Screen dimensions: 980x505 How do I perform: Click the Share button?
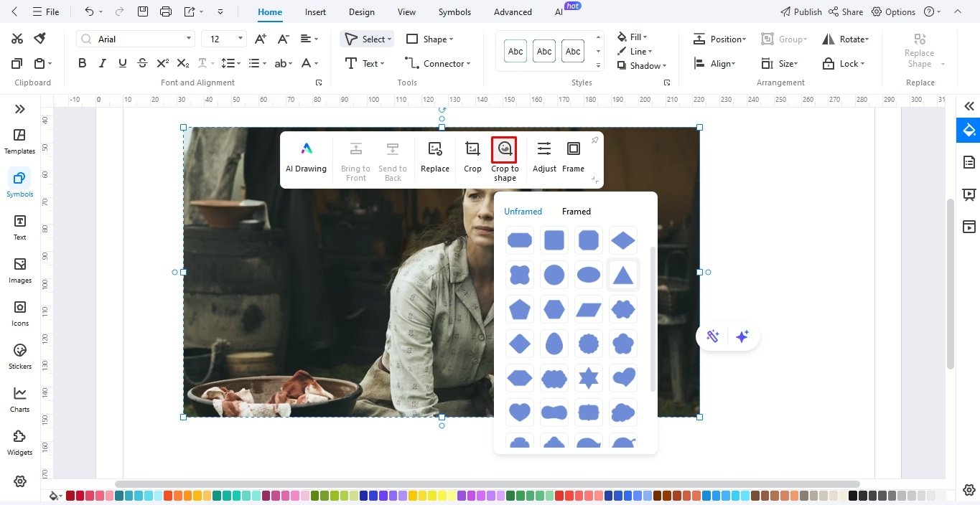(x=846, y=11)
